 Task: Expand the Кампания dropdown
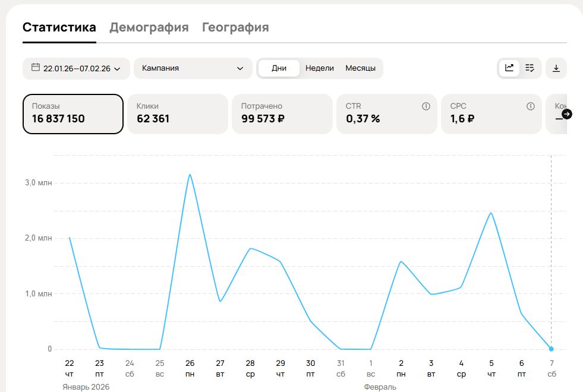tap(193, 68)
